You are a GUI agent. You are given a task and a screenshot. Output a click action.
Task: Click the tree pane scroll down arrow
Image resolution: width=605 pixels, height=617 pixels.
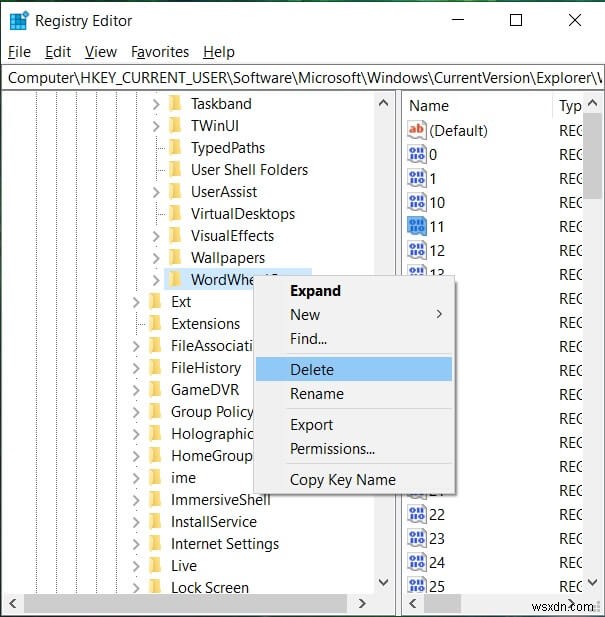tap(384, 582)
